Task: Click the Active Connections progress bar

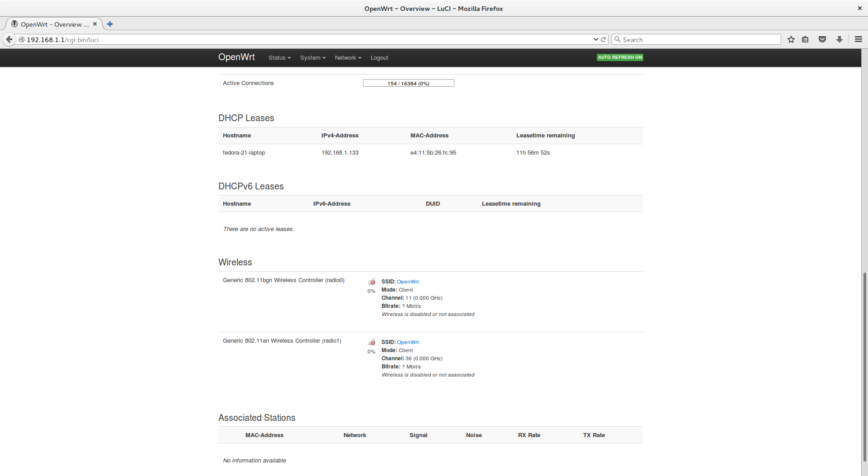Action: [408, 83]
